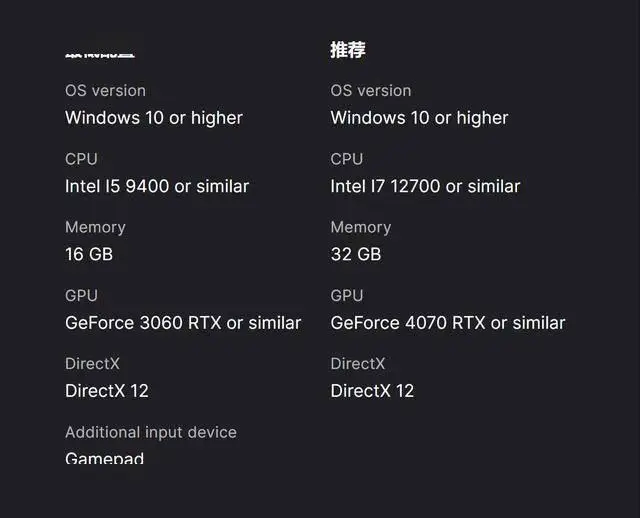
Task: Click the 推荐 column heading
Action: point(348,49)
